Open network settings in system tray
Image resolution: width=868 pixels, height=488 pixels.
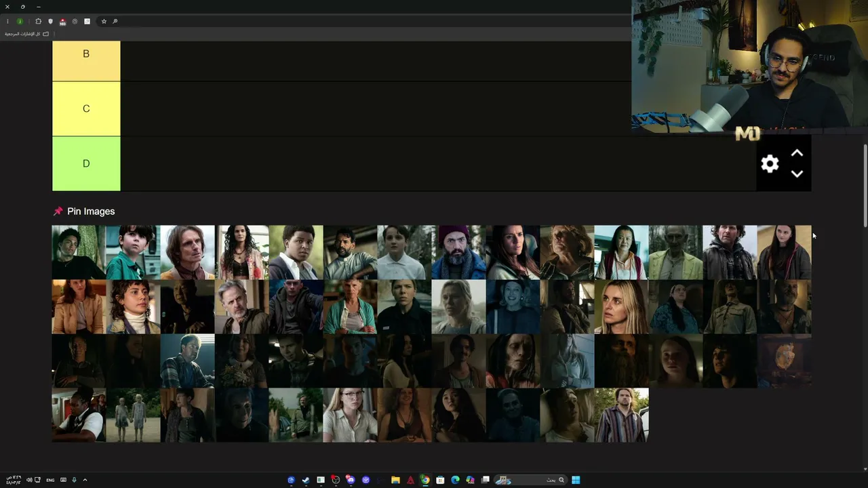(x=37, y=480)
